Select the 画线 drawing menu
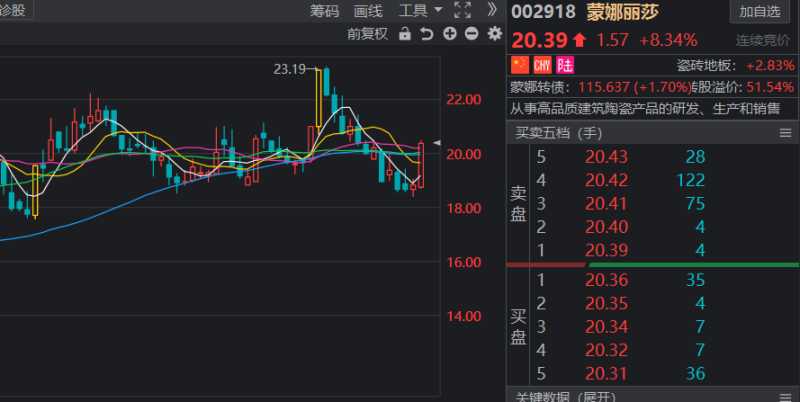The image size is (800, 402). click(x=368, y=11)
